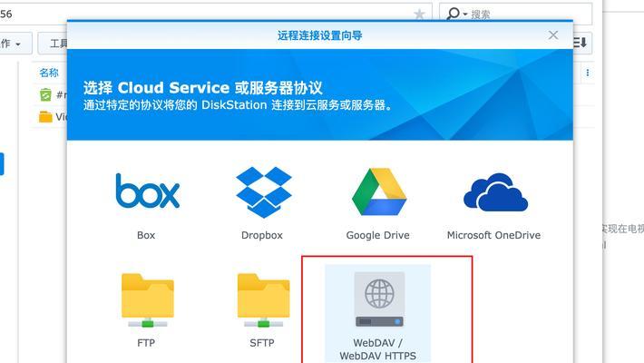Select the recycle bin folder row icon

[x=45, y=94]
